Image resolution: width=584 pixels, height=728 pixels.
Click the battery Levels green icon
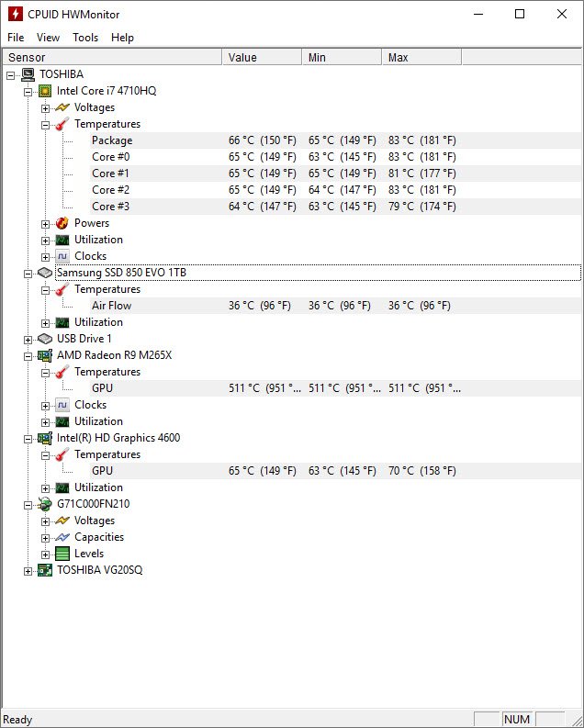(x=62, y=554)
